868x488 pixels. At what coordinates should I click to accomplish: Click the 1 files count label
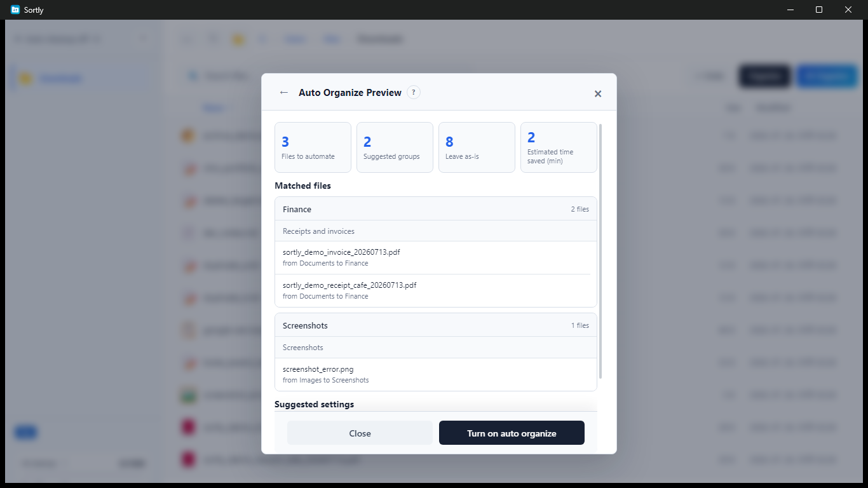point(580,325)
